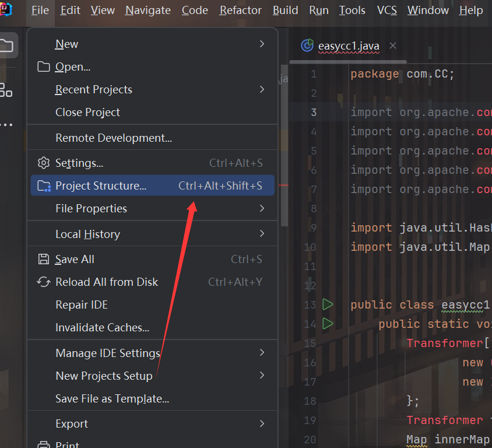Screen dimensions: 492x448
Task: Open the Navigate menu
Action: 148,10
